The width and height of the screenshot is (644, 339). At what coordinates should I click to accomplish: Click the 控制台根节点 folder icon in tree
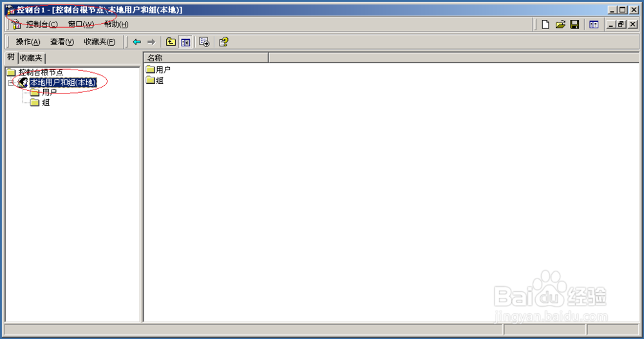click(x=12, y=72)
